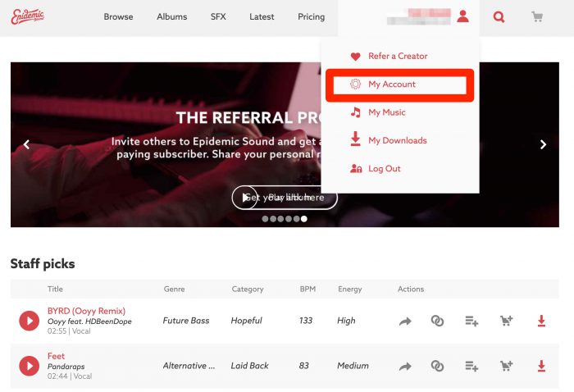Select the first carousel indicator dot
The image size is (574, 392).
click(x=265, y=219)
